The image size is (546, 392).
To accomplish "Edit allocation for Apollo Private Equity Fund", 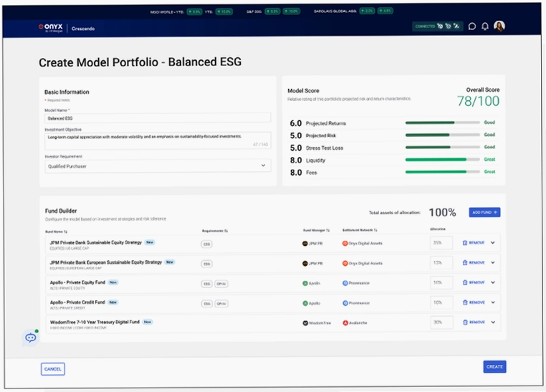I will point(441,282).
